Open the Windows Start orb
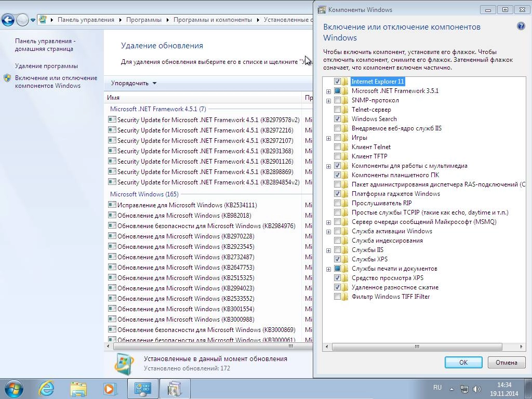The height and width of the screenshot is (399, 532). (14, 389)
